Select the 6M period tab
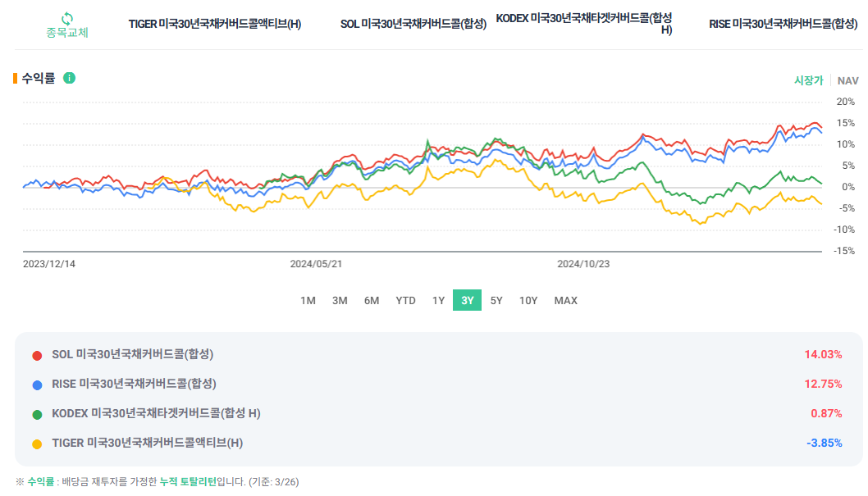The height and width of the screenshot is (496, 868). point(372,300)
